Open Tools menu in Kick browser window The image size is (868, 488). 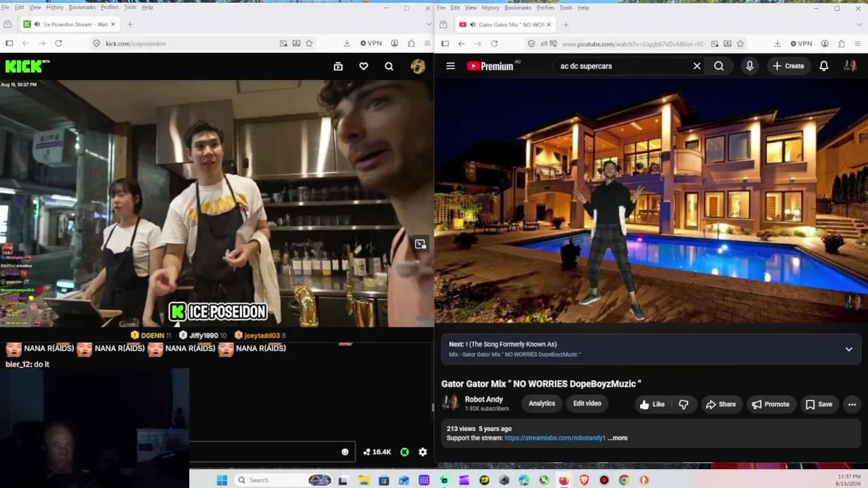point(130,7)
